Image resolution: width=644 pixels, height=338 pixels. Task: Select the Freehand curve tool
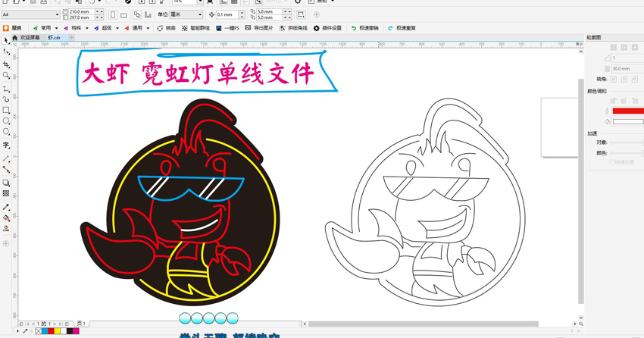pos(6,89)
